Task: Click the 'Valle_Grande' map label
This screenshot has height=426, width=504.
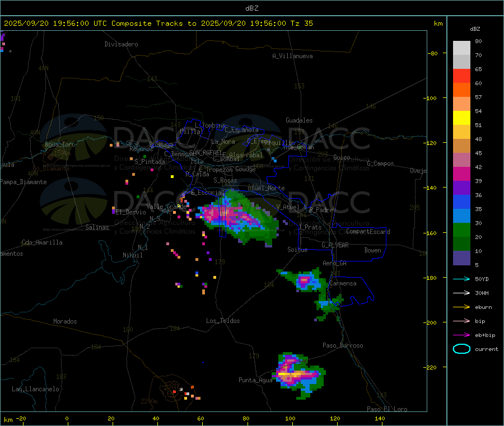Action: point(166,206)
